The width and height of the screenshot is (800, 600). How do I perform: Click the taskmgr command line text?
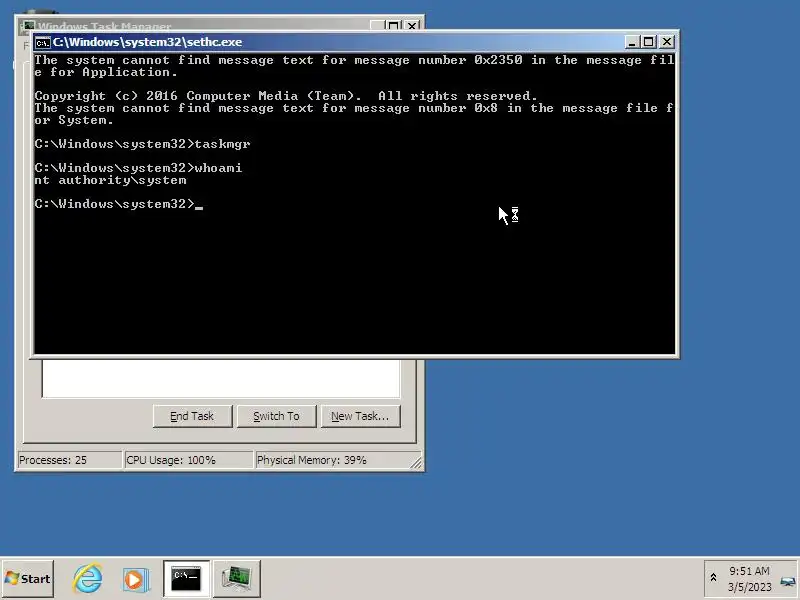(x=142, y=144)
